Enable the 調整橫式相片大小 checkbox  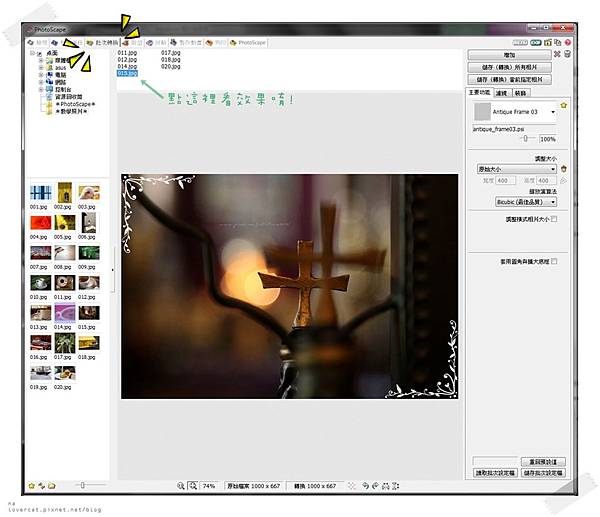coord(554,219)
